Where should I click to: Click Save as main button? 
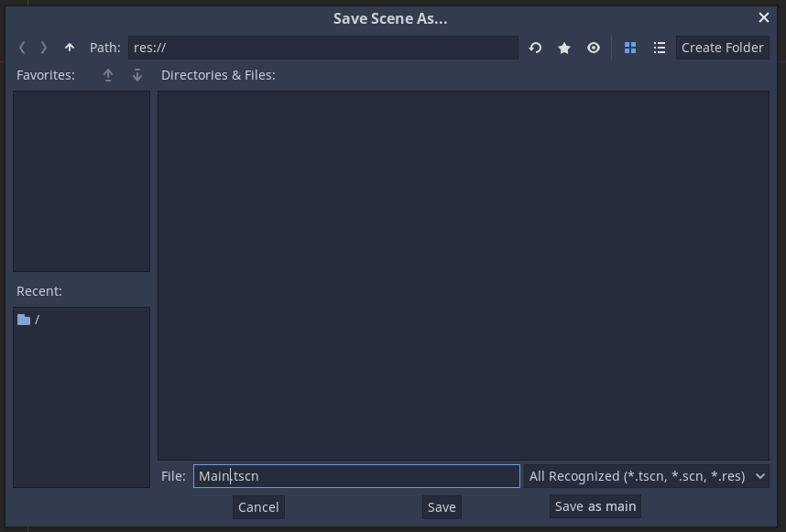[x=595, y=506]
